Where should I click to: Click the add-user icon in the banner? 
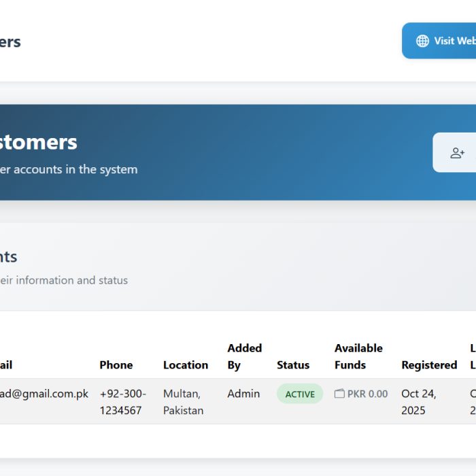(457, 153)
